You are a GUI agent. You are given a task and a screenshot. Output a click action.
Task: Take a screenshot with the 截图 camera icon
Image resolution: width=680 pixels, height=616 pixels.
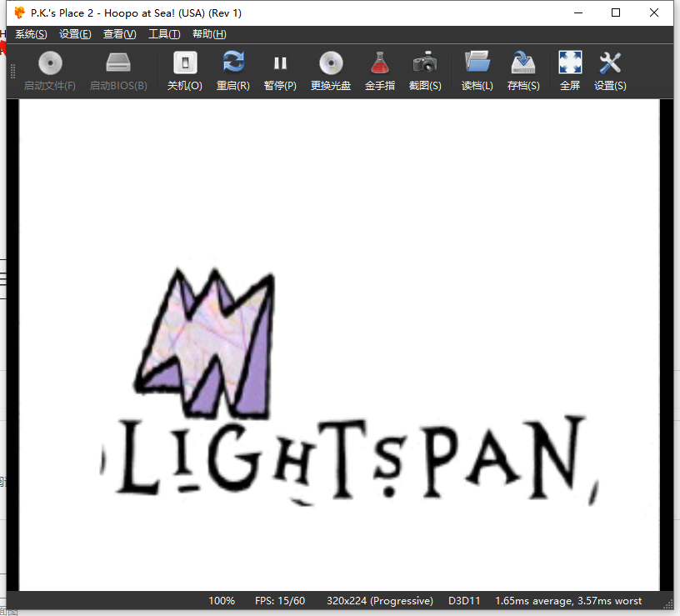[425, 63]
